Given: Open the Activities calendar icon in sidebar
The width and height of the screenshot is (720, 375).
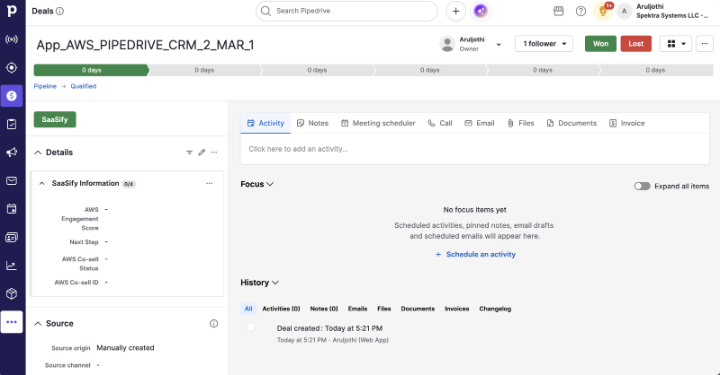Looking at the screenshot, I should point(11,209).
